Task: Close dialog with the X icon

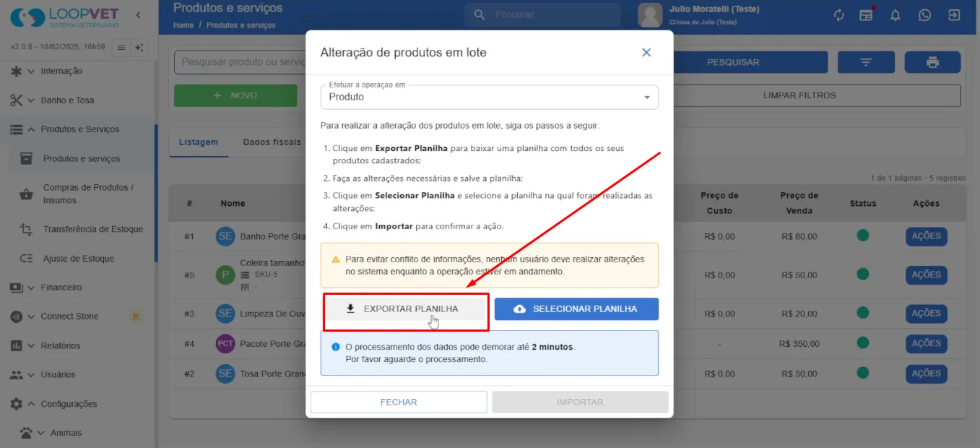Action: coord(646,52)
